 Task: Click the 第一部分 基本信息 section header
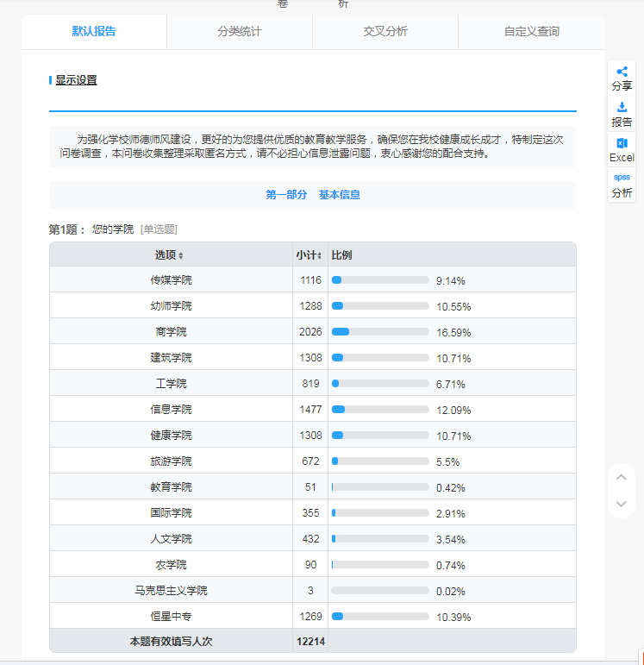click(x=313, y=195)
